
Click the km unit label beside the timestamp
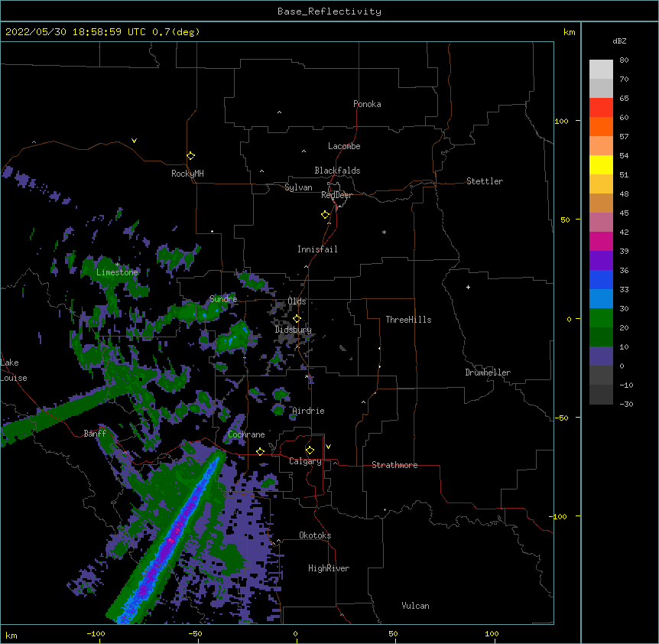pos(569,32)
